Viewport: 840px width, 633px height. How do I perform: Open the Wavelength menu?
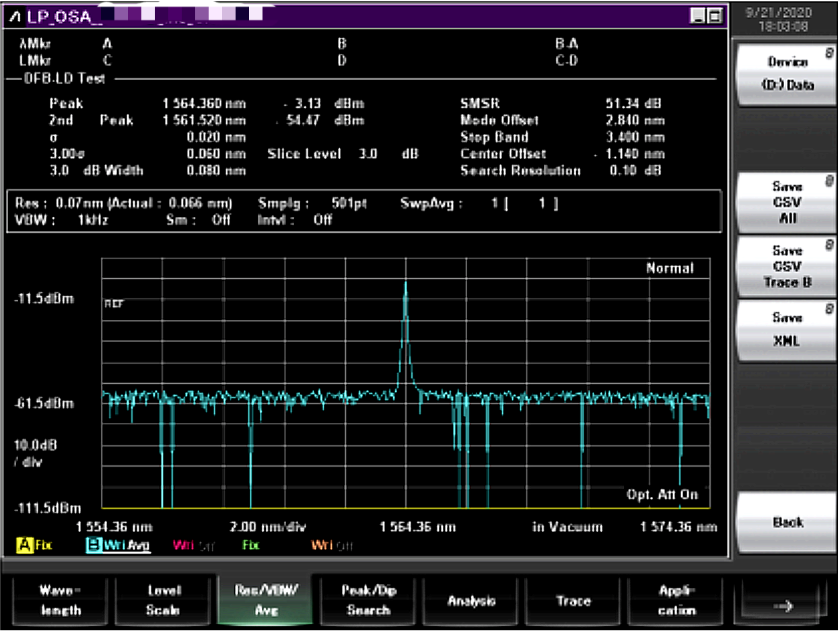tap(61, 601)
